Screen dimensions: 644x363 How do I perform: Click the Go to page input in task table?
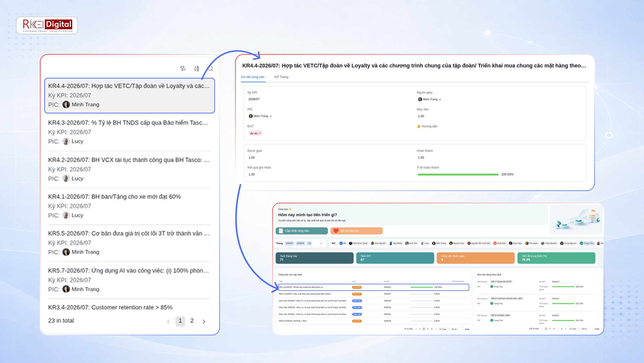[x=460, y=329]
